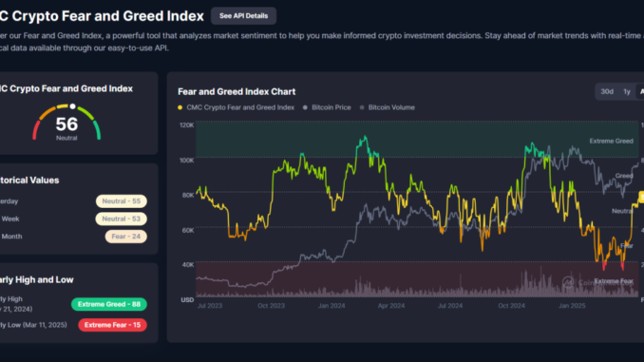Select the Extreme Fear - 15 badge
The height and width of the screenshot is (362, 644).
[x=112, y=325]
